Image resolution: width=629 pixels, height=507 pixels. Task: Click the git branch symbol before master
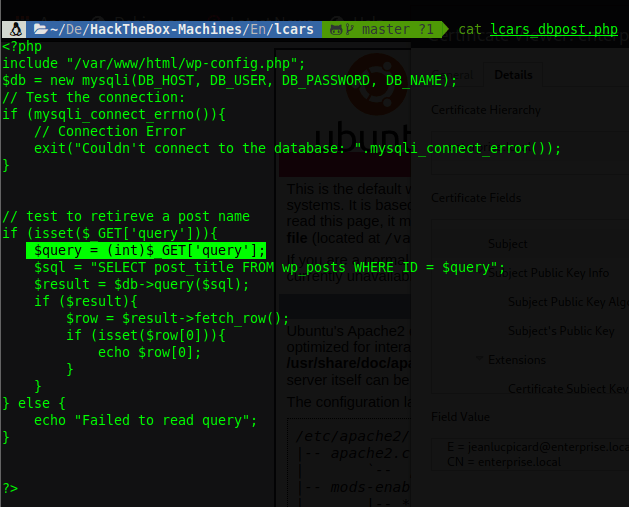[350, 30]
